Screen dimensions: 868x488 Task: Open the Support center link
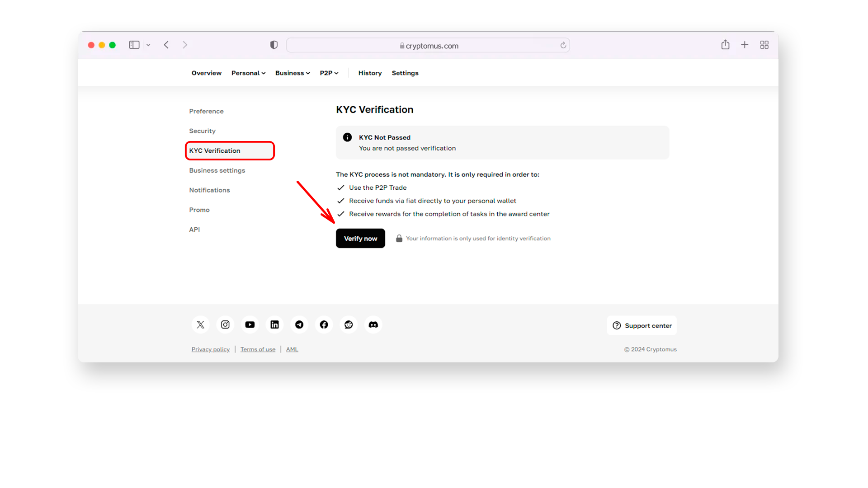click(643, 325)
